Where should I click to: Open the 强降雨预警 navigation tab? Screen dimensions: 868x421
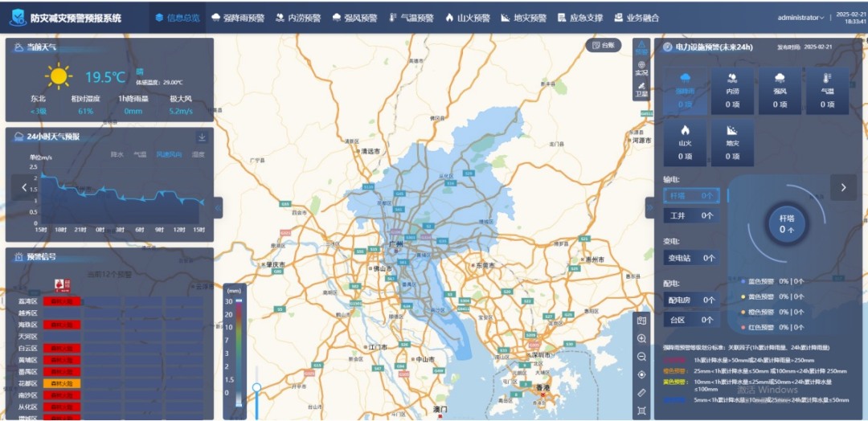238,18
